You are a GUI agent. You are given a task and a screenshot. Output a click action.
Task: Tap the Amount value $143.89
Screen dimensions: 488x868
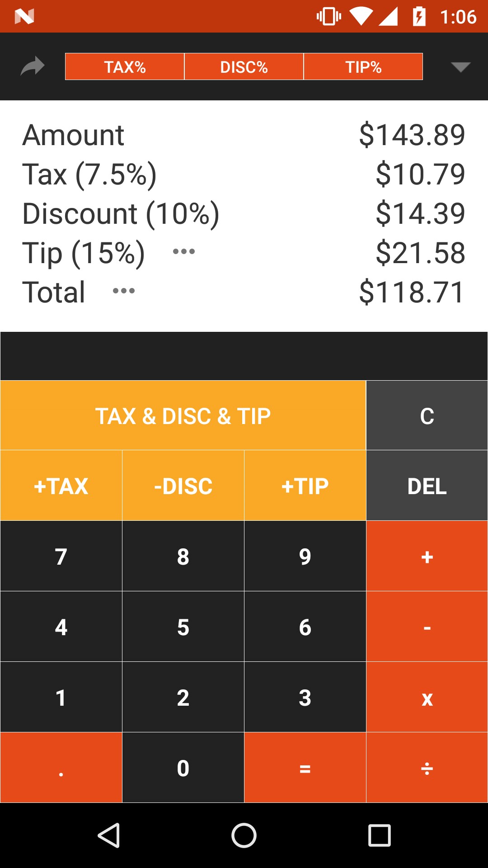coord(412,135)
